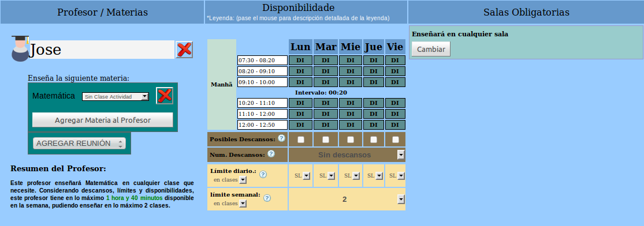Click the professor graduate avatar icon
644x226 pixels.
point(20,48)
